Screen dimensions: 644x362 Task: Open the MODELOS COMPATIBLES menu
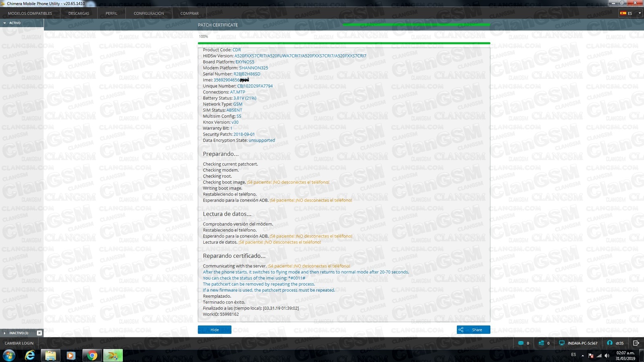point(30,13)
